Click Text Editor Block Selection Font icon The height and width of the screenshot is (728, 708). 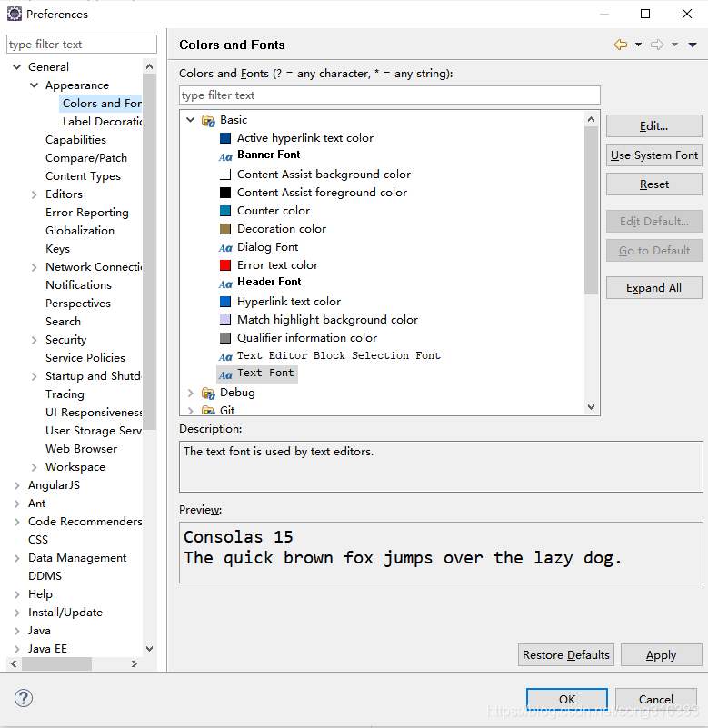tap(225, 357)
